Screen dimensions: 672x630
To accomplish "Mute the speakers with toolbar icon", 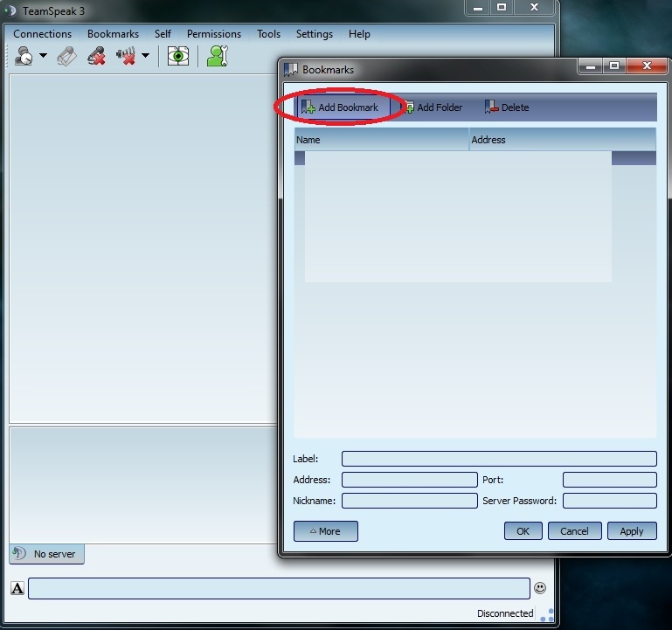I will (x=126, y=56).
